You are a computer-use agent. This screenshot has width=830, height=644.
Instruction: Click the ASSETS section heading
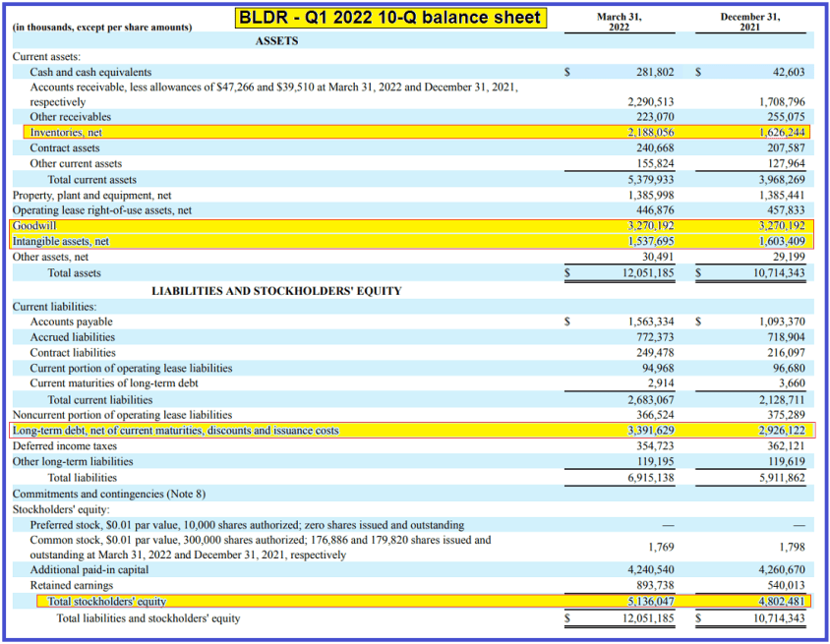pos(276,41)
